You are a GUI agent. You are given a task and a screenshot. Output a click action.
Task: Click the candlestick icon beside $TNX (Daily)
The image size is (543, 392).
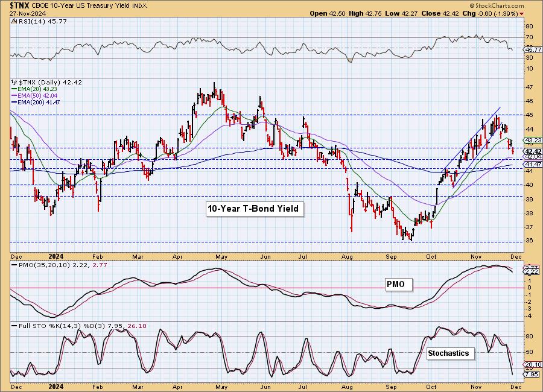coord(14,83)
